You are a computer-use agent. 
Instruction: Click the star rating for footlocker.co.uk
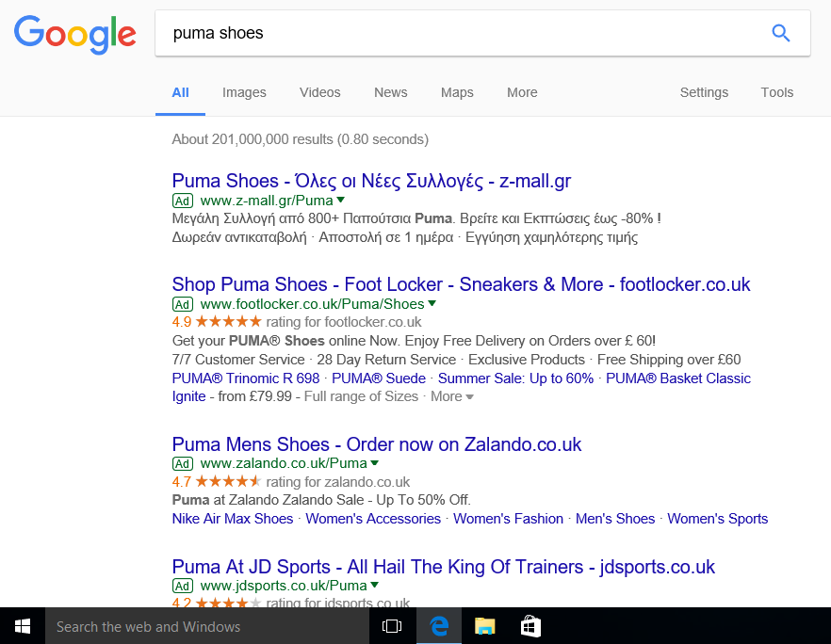point(228,321)
